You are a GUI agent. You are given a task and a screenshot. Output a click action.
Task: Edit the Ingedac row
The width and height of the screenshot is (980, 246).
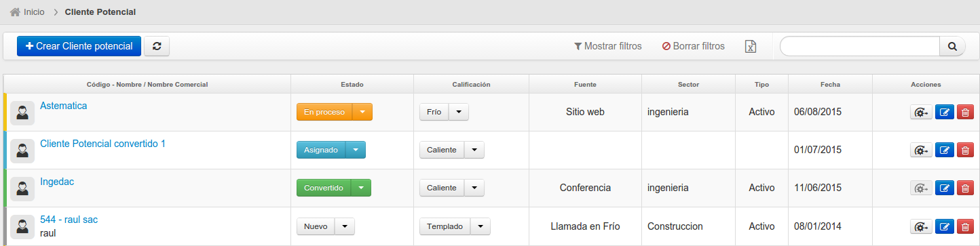coord(944,188)
